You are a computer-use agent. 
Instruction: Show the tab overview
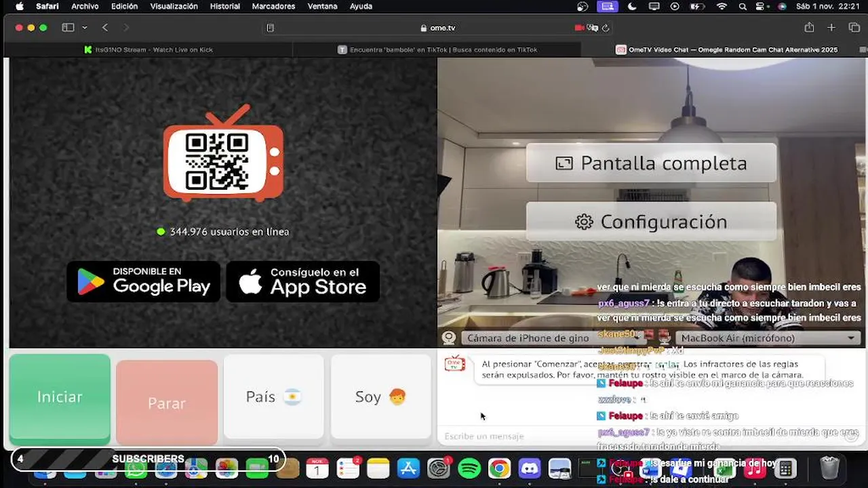click(854, 28)
